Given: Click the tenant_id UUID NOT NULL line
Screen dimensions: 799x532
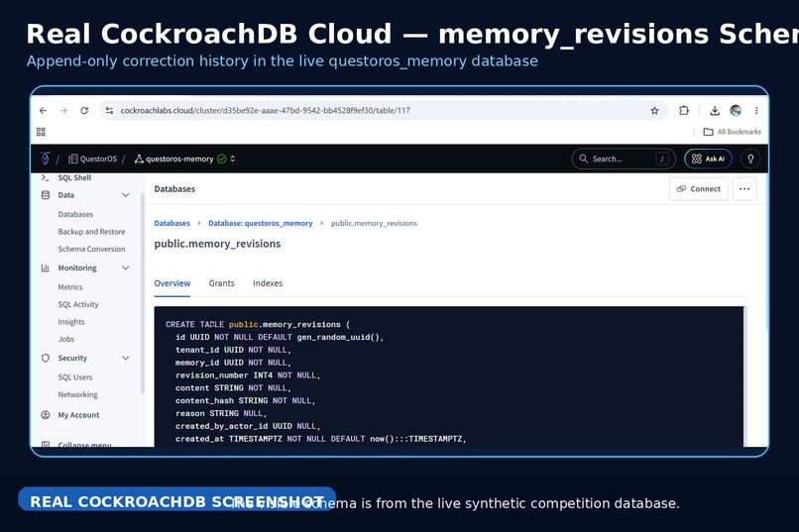Looking at the screenshot, I should pyautogui.click(x=233, y=350).
